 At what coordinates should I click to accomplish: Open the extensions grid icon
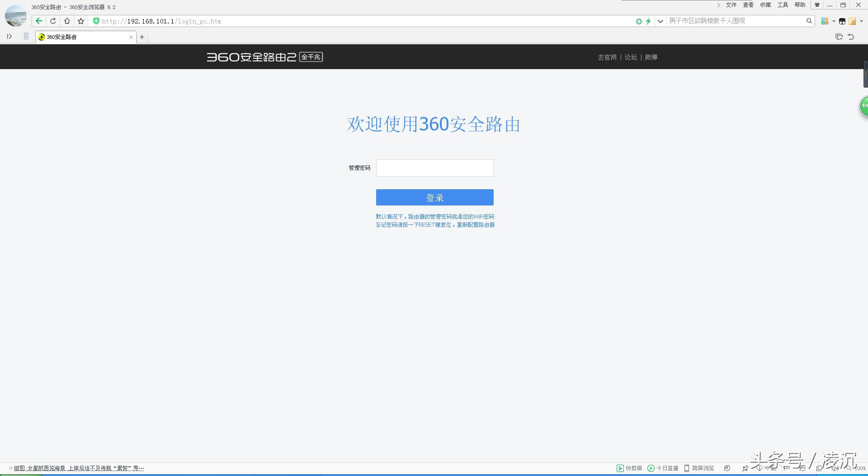point(825,21)
